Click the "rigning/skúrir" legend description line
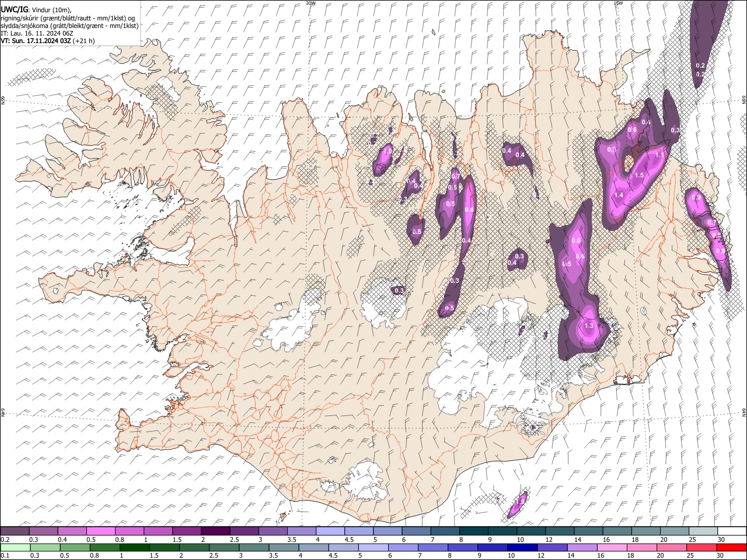 (x=68, y=18)
